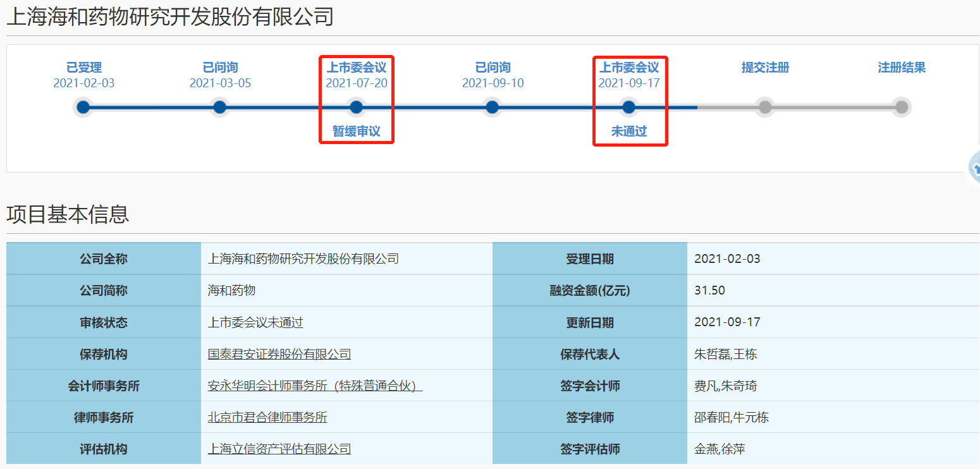980x469 pixels.
Task: Click the page title 上海海和药物研究开发股份有限公司
Action: pyautogui.click(x=170, y=17)
